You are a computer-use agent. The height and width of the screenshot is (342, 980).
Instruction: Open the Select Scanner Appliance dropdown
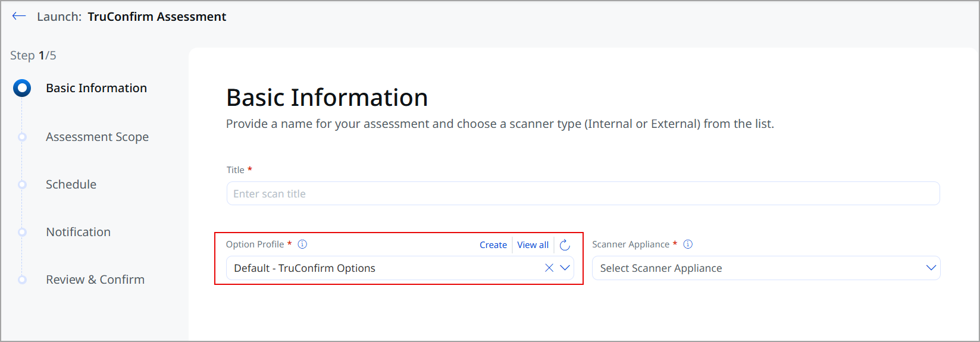pyautogui.click(x=766, y=268)
